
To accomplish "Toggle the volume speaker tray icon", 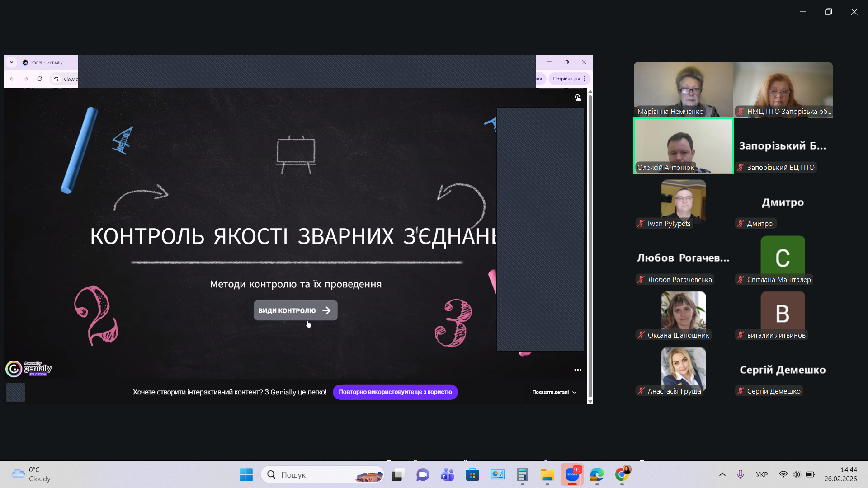I will tap(796, 474).
